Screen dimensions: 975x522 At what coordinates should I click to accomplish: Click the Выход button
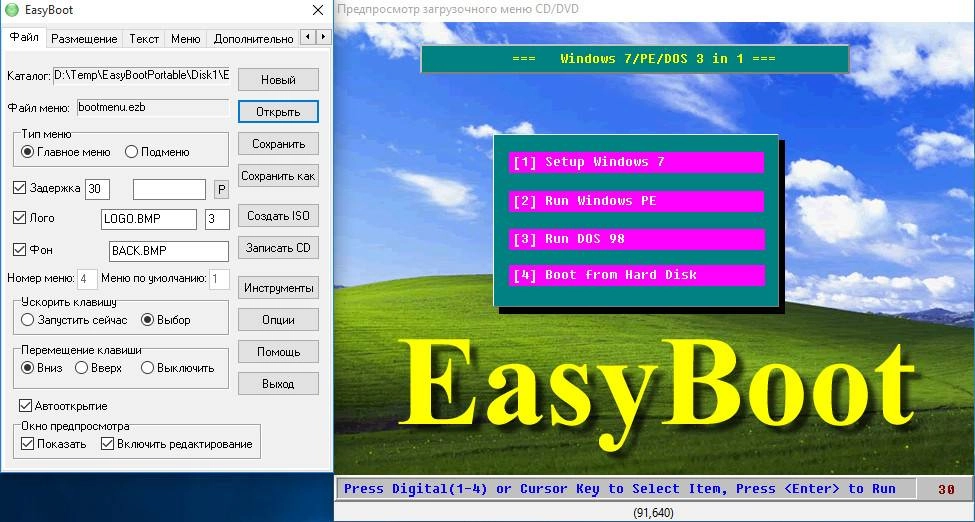(x=278, y=384)
